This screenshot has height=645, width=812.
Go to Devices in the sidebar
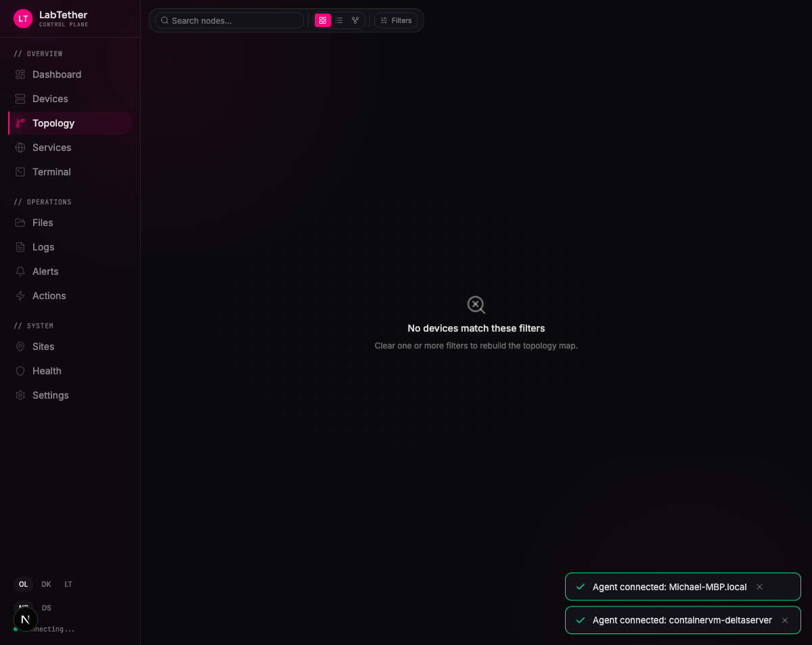[69, 99]
